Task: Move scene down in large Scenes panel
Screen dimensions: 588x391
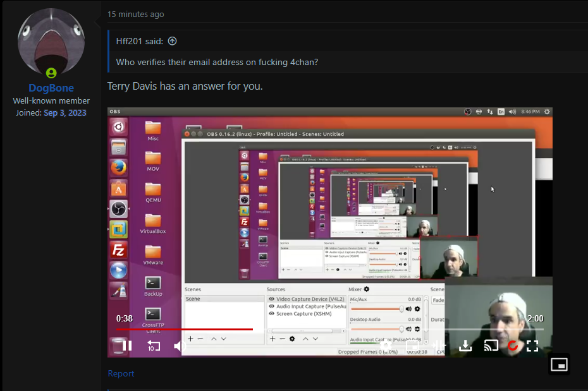Action: pos(223,339)
